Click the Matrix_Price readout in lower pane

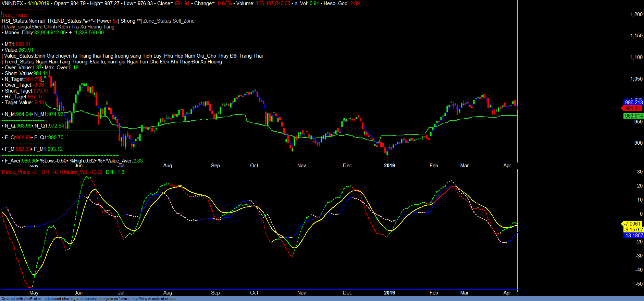pyautogui.click(x=19, y=172)
